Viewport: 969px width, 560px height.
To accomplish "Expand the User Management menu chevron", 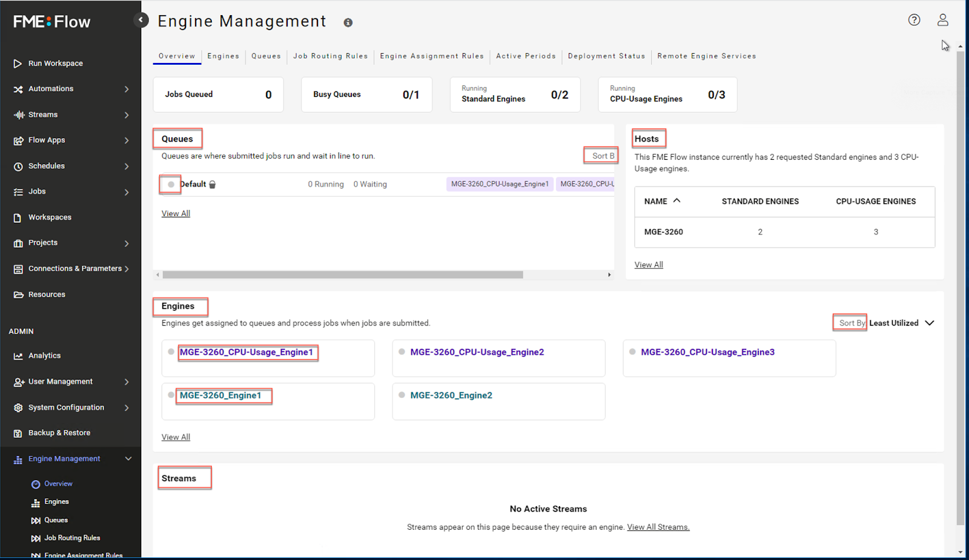I will coord(127,382).
